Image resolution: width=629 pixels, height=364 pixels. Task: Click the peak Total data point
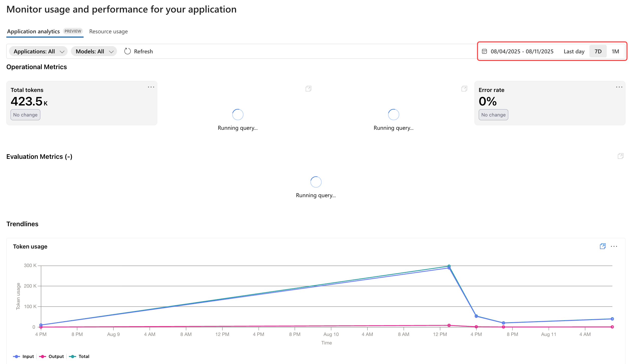coord(449,266)
